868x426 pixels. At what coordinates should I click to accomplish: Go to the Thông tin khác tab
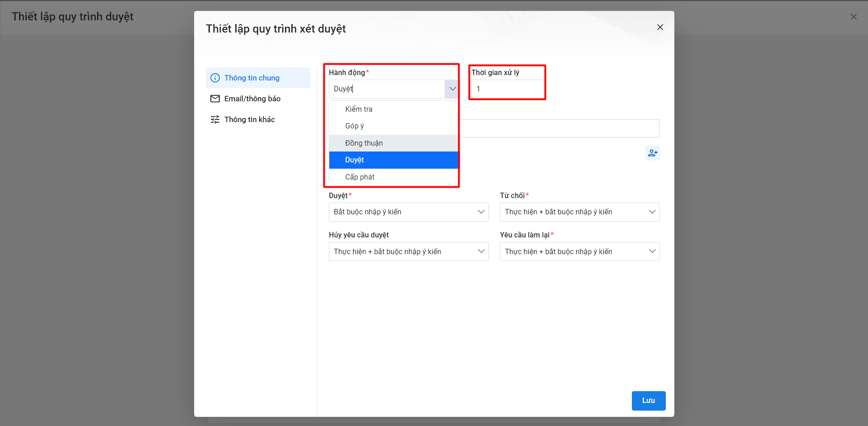(x=258, y=119)
